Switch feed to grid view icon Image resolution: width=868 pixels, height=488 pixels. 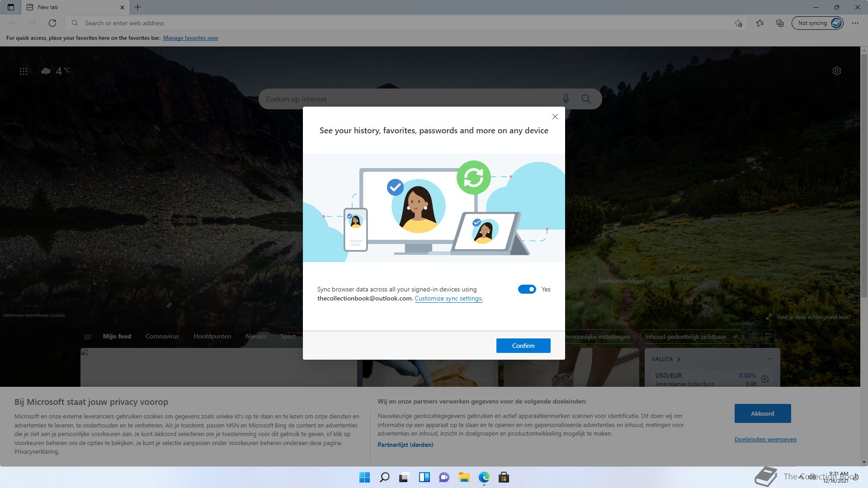pos(752,337)
